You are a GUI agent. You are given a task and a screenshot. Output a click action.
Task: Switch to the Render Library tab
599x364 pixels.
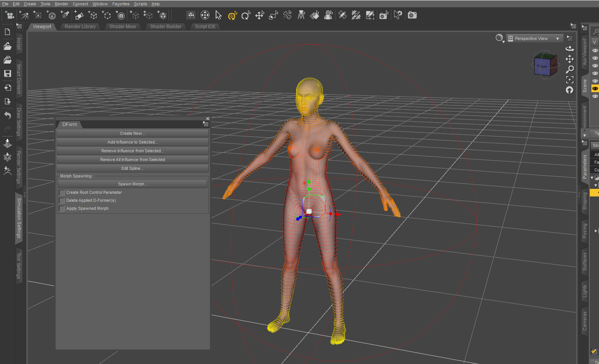pos(80,27)
